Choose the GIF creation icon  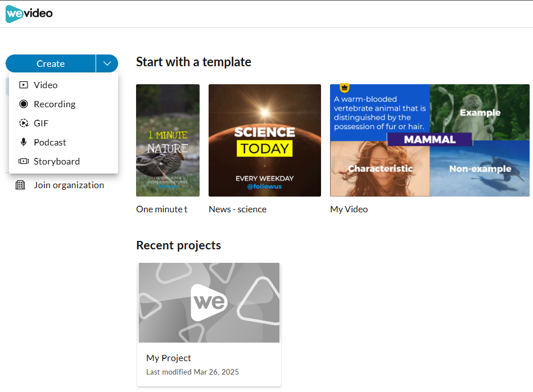pos(22,123)
